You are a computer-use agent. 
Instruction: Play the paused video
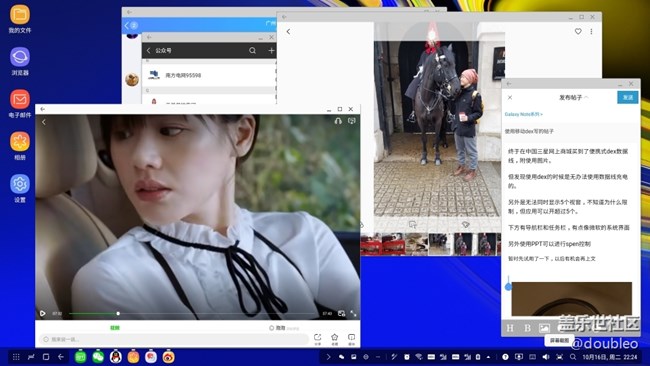click(x=43, y=313)
